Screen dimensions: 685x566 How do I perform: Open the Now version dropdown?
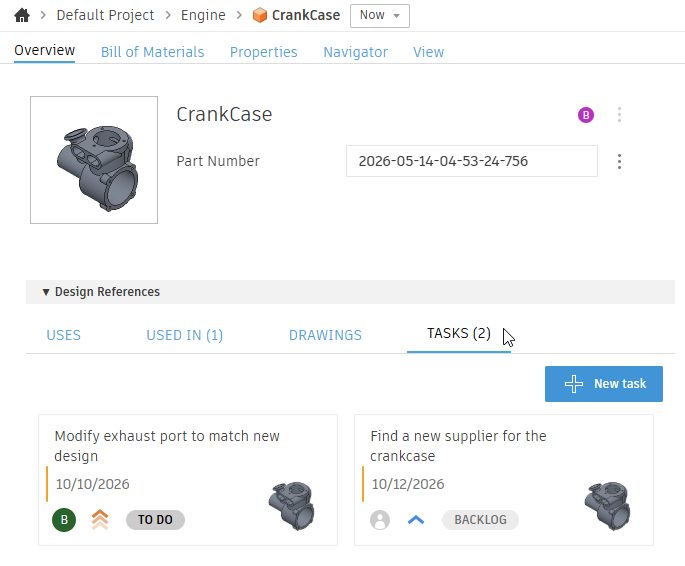click(380, 16)
